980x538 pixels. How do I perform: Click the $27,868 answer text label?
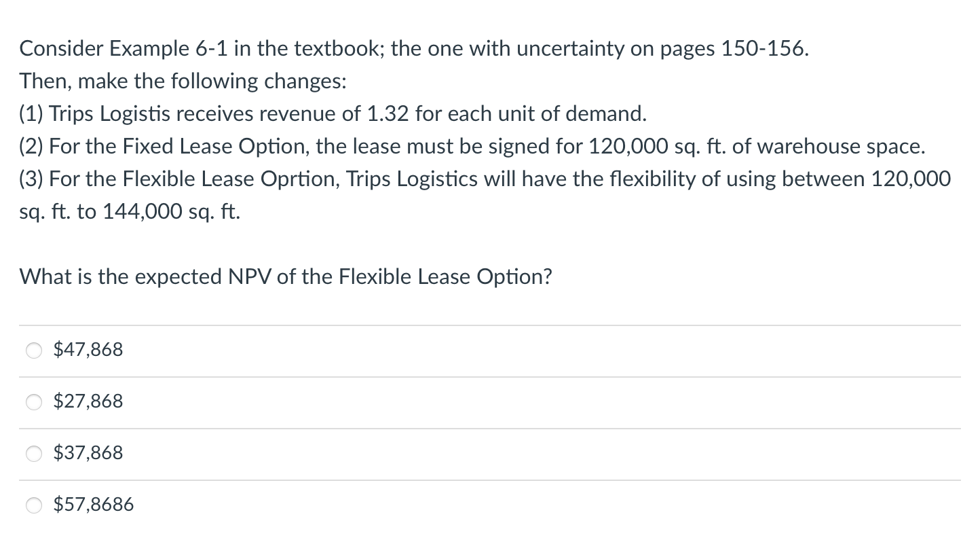(88, 401)
